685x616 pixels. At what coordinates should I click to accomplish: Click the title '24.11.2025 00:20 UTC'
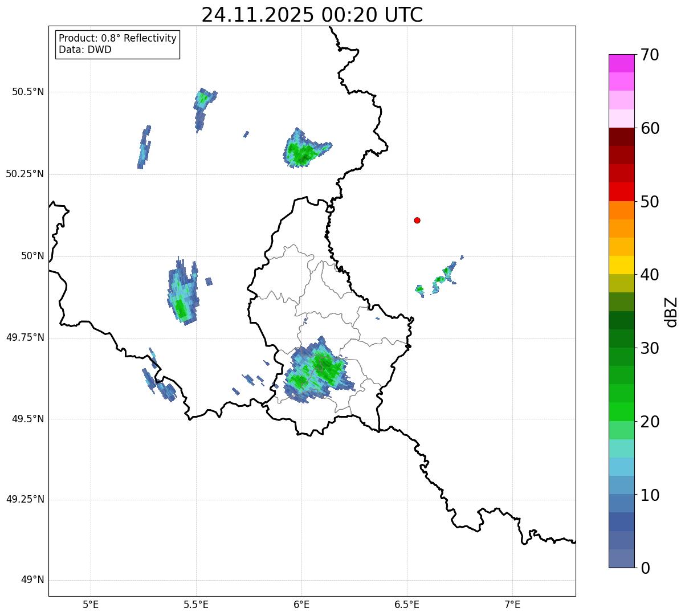(x=312, y=14)
